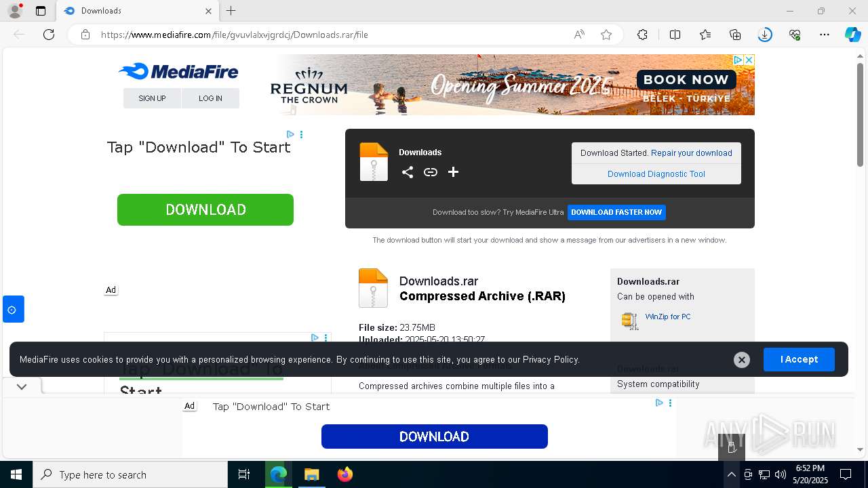Open WinZip for PC link
This screenshot has width=868, height=488.
668,317
